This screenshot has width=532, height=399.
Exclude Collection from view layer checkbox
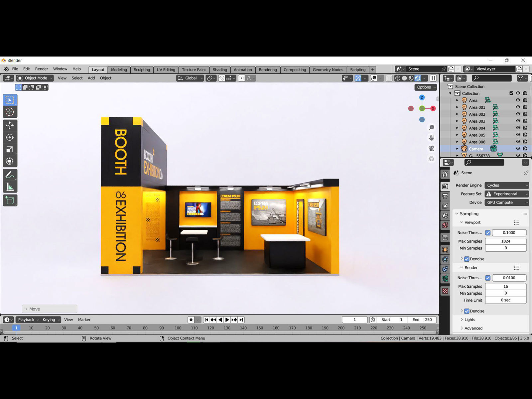(511, 93)
